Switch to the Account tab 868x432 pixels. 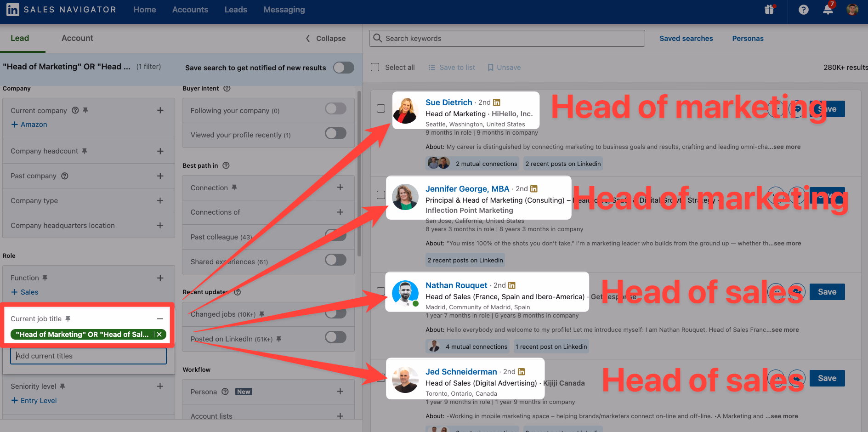coord(77,38)
